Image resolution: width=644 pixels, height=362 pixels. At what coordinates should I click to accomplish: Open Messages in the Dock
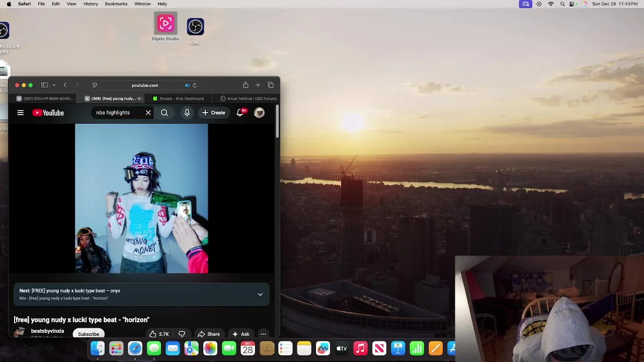pyautogui.click(x=154, y=348)
